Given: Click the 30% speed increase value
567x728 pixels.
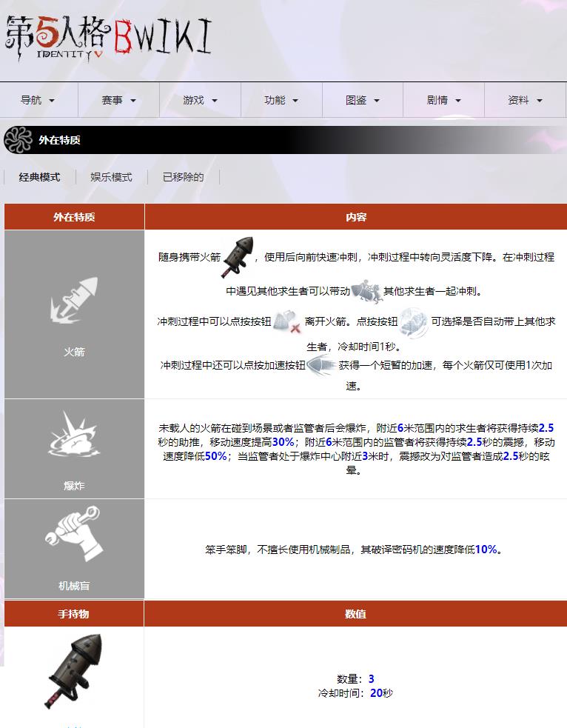Looking at the screenshot, I should 283,442.
